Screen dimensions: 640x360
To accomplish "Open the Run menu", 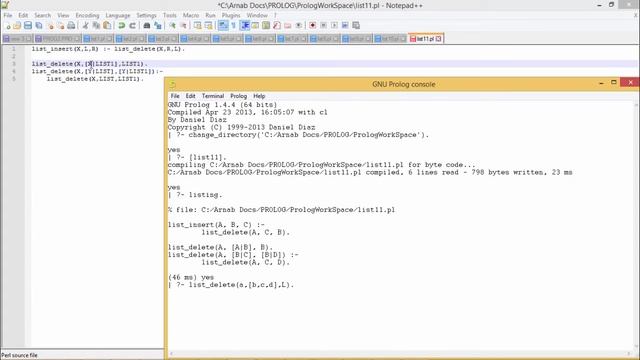I will point(210,15).
